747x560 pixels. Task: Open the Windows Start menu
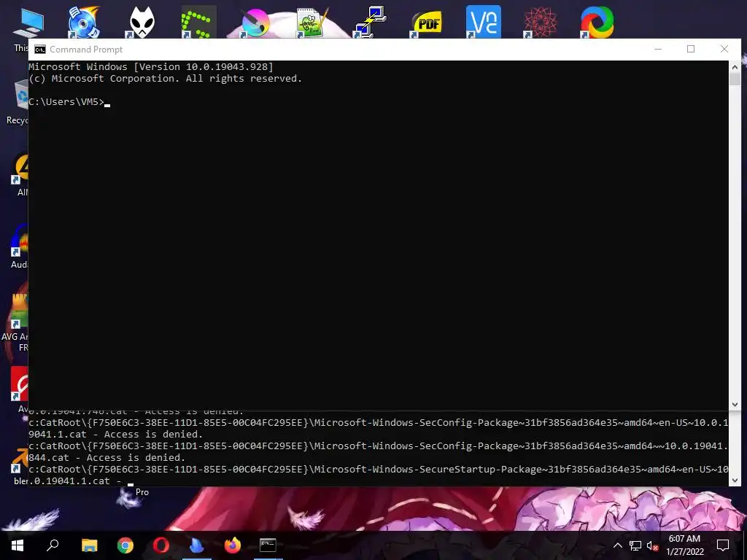pyautogui.click(x=18, y=545)
